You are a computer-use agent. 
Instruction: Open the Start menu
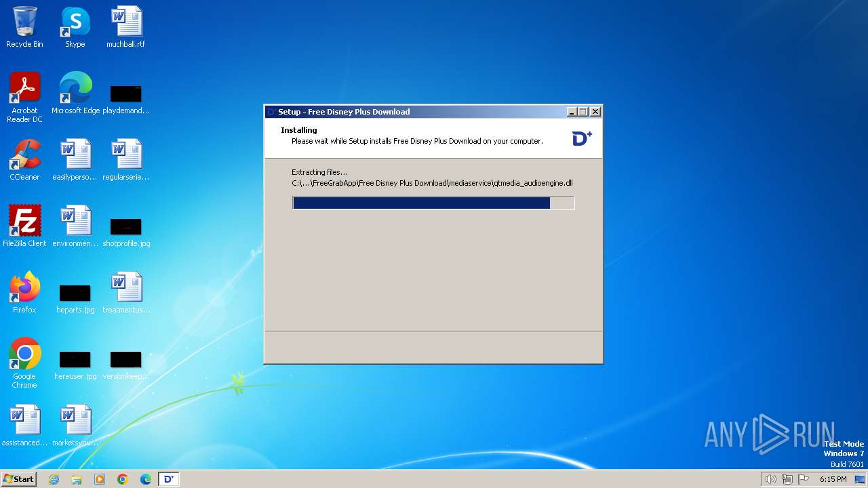(x=18, y=479)
